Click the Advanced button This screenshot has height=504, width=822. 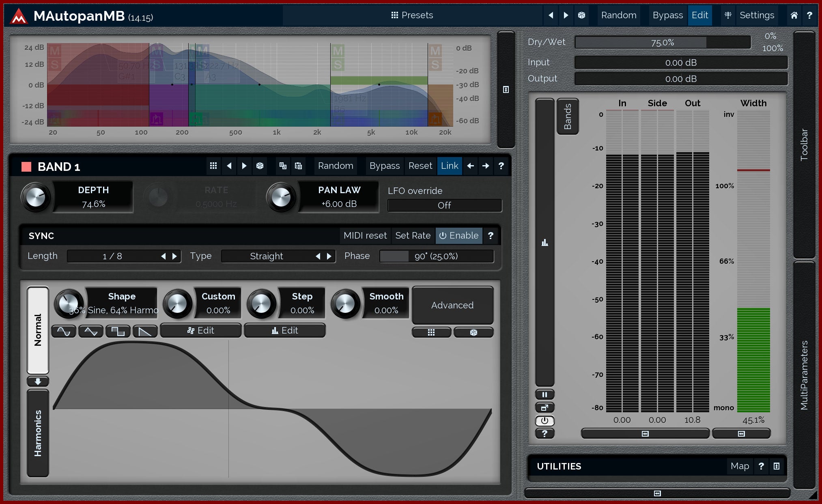point(452,305)
